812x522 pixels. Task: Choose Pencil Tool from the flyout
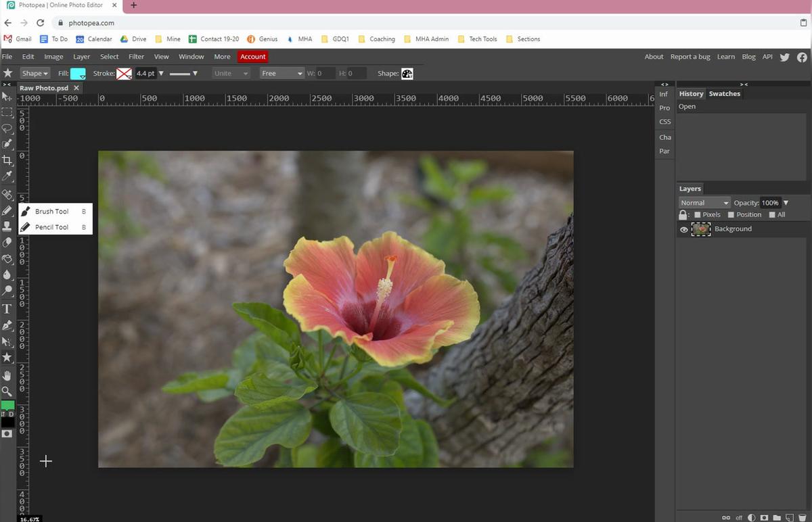(x=51, y=227)
